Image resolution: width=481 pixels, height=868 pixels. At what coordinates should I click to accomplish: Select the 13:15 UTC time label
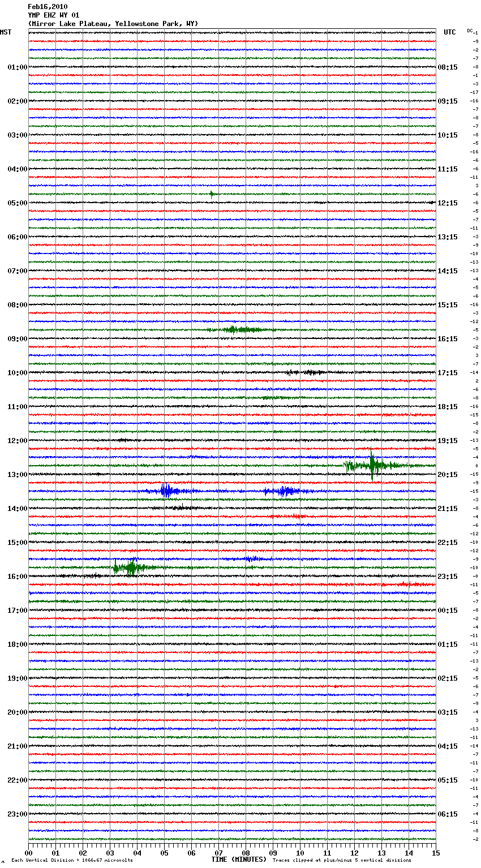(x=448, y=237)
